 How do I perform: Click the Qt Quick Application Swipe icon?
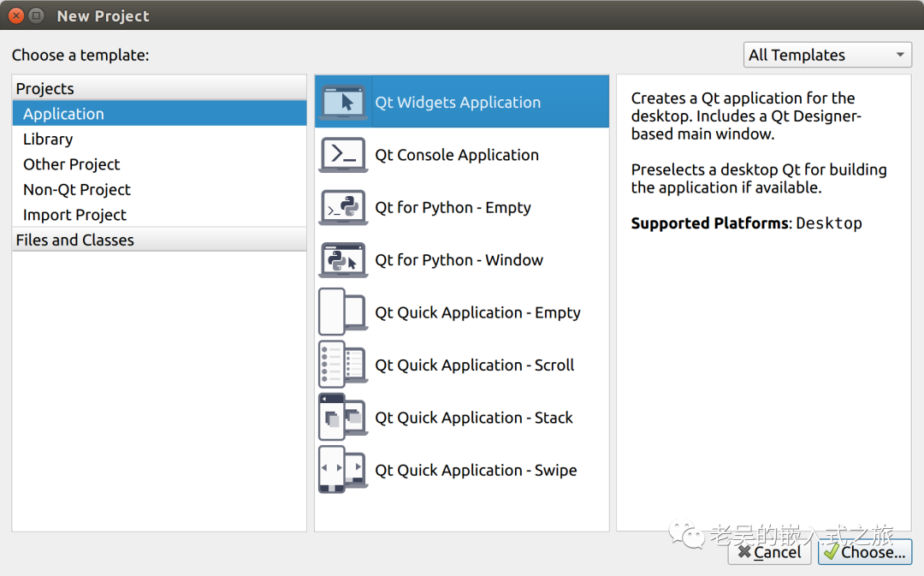tap(344, 469)
